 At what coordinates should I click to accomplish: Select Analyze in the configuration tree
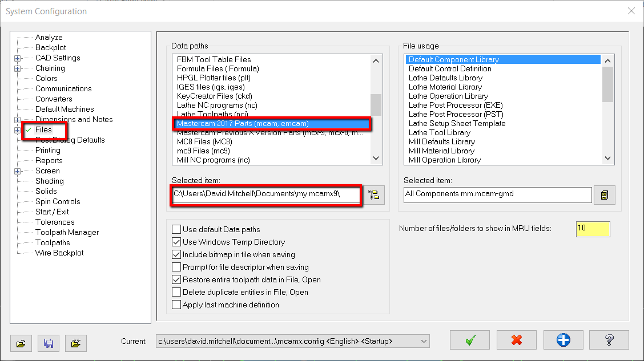pyautogui.click(x=49, y=37)
